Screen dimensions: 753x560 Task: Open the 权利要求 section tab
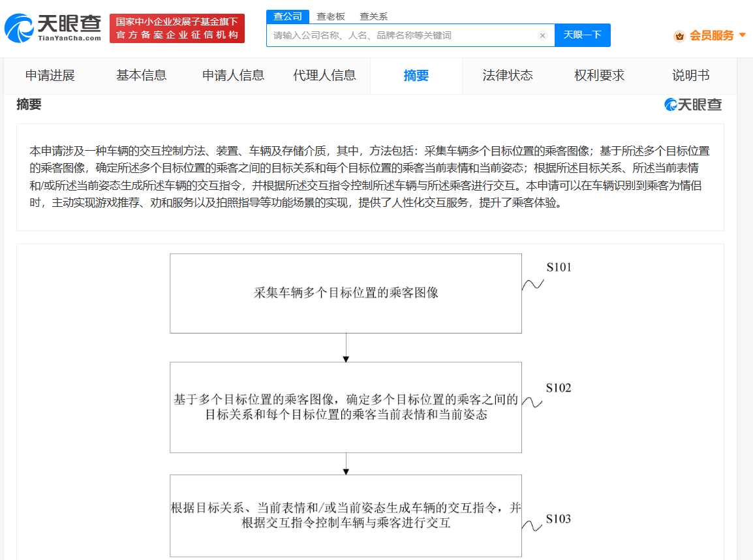(599, 76)
